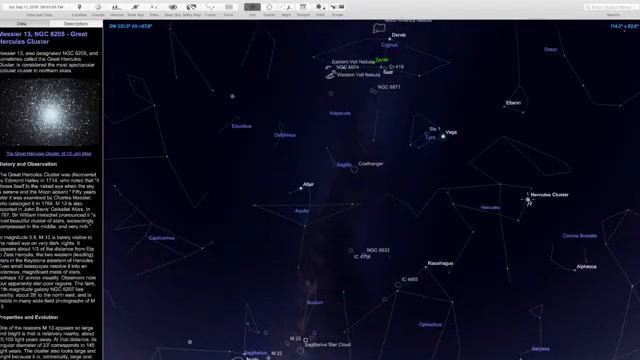Click the Vulpecula constellation label
This screenshot has width=640, height=360.
tap(340, 113)
